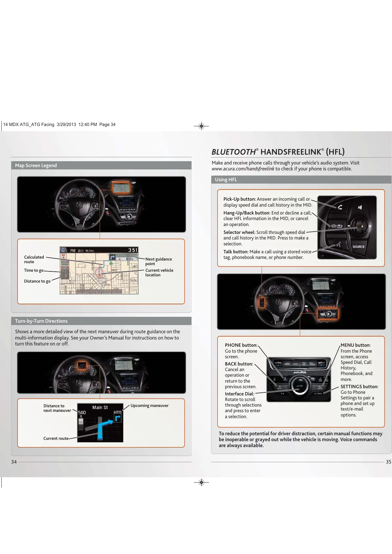Click the Pick-Up phone icon on steering wheel
Screen dimensions: 392x554
click(x=340, y=207)
